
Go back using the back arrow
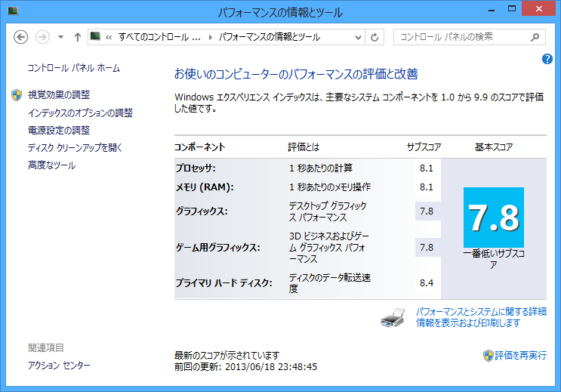20,37
